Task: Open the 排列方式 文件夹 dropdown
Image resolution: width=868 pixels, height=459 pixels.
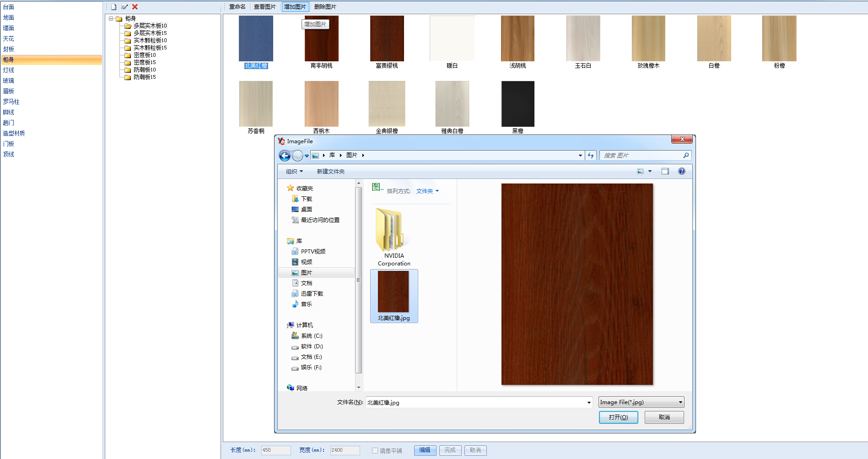Action: pos(427,191)
